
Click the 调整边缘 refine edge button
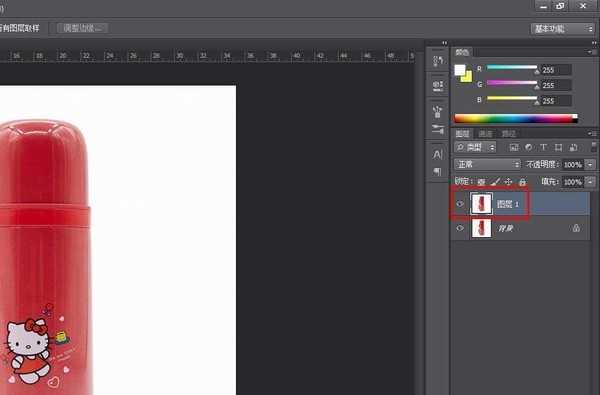tap(83, 28)
